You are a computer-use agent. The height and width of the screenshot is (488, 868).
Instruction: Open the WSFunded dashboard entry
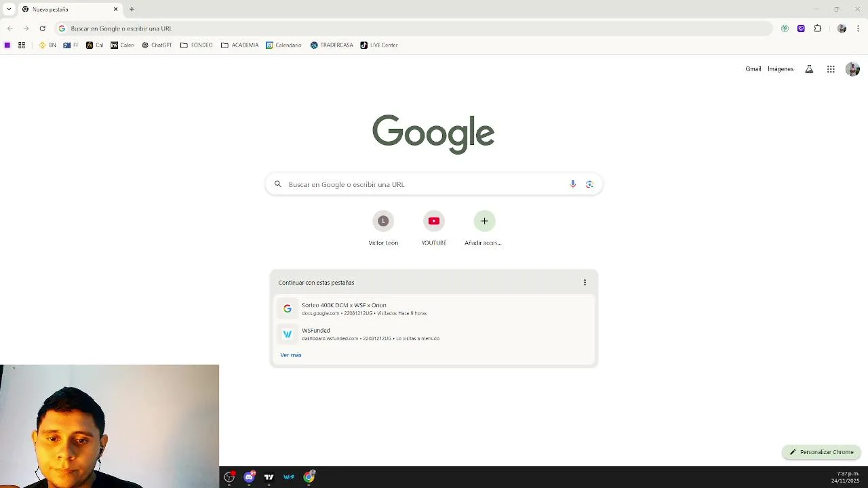tap(434, 334)
